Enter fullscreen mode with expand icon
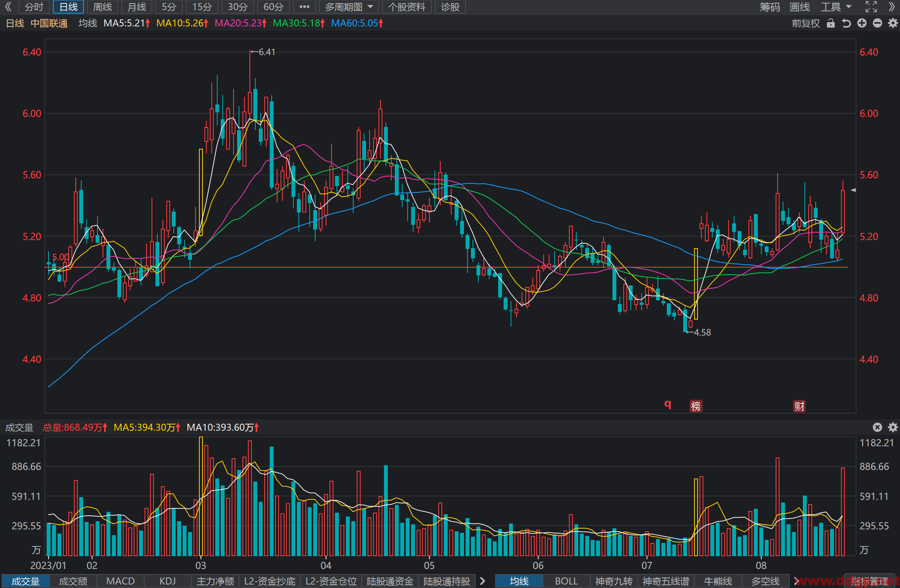 (871, 7)
